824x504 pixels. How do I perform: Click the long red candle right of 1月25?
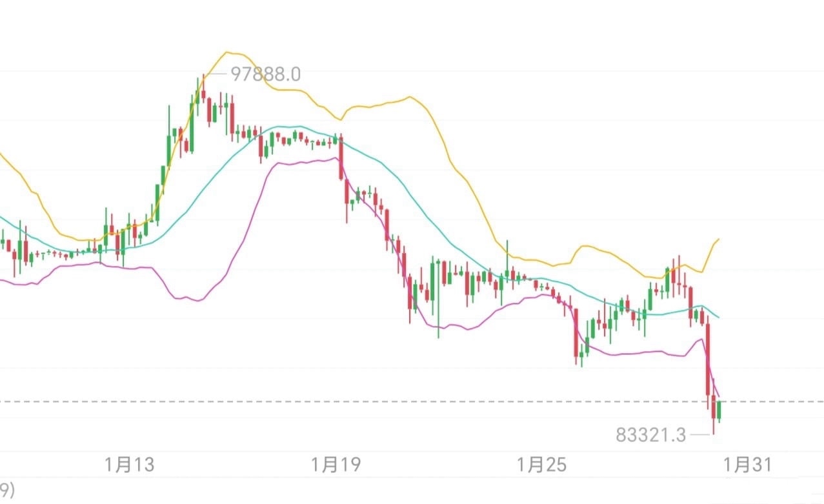576,332
